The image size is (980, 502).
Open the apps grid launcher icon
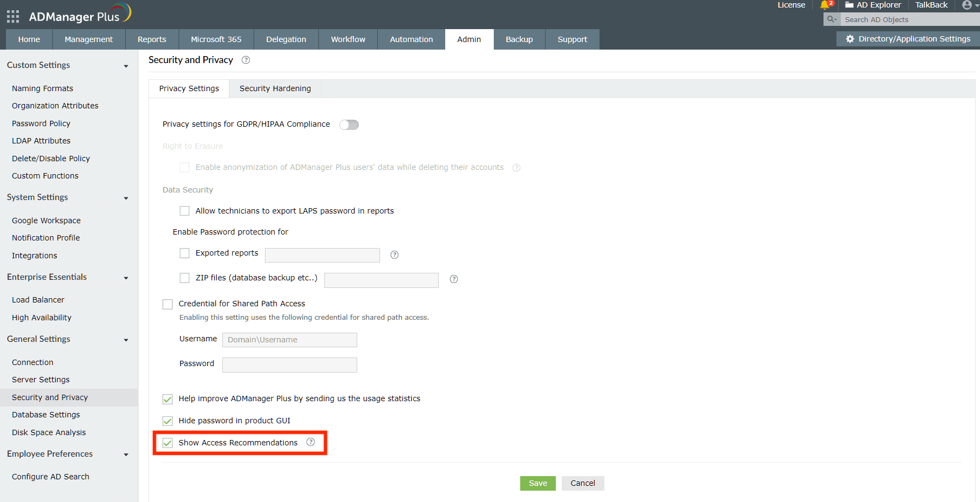tap(13, 17)
